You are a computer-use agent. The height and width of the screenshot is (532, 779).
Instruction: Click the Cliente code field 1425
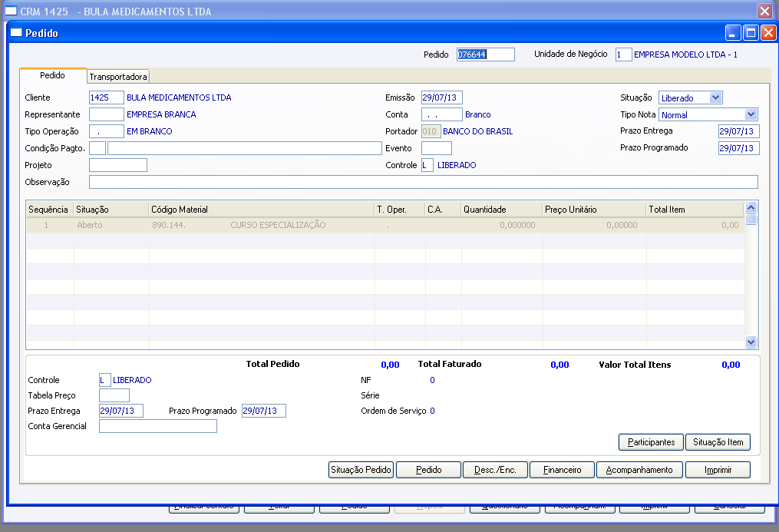[107, 97]
